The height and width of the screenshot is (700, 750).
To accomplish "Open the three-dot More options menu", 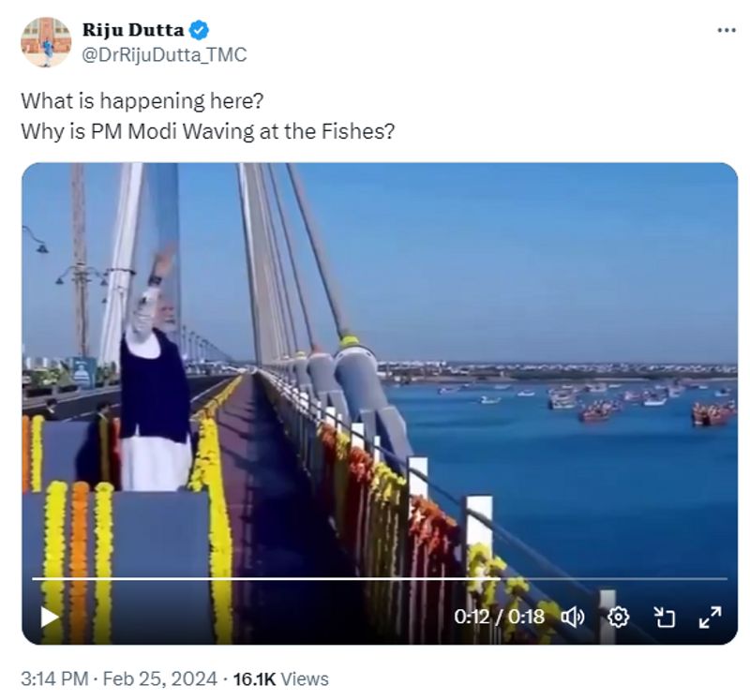I will (x=726, y=30).
